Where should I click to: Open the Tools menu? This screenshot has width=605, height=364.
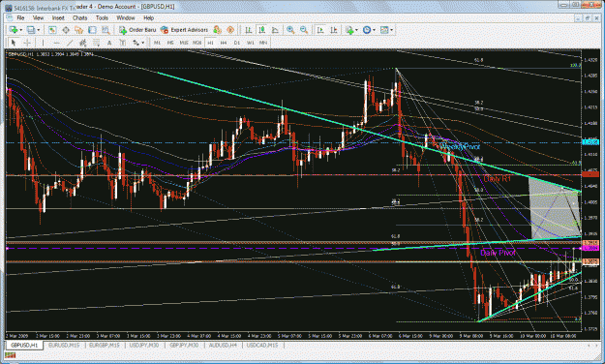tap(102, 17)
